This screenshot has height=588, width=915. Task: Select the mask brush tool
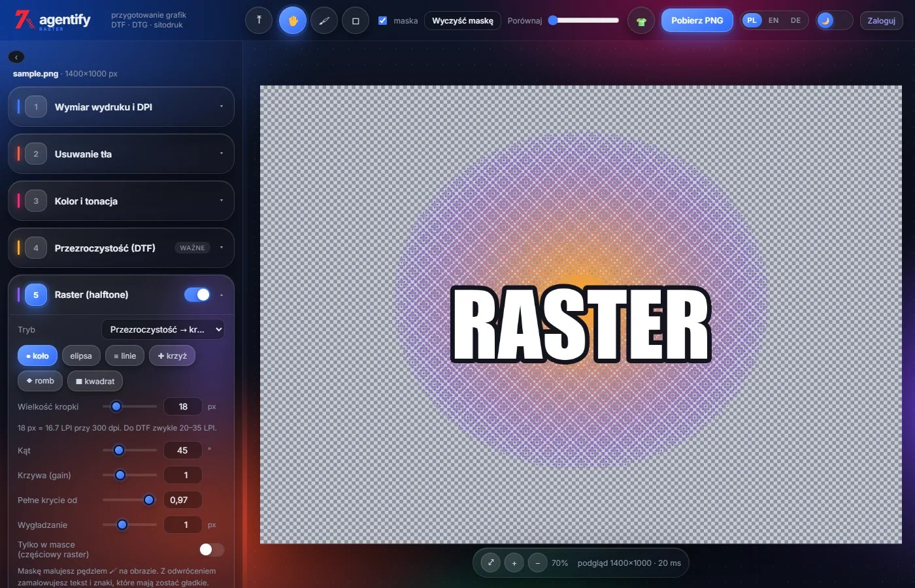click(324, 20)
